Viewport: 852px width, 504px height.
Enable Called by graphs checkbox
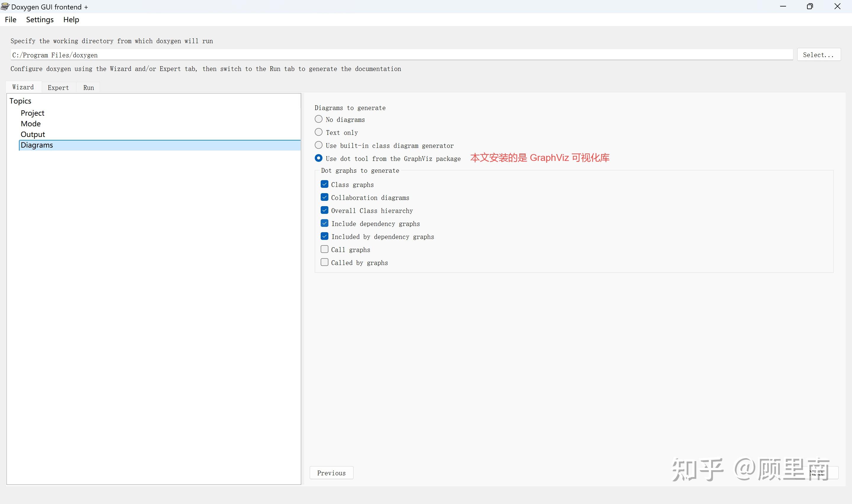tap(324, 262)
